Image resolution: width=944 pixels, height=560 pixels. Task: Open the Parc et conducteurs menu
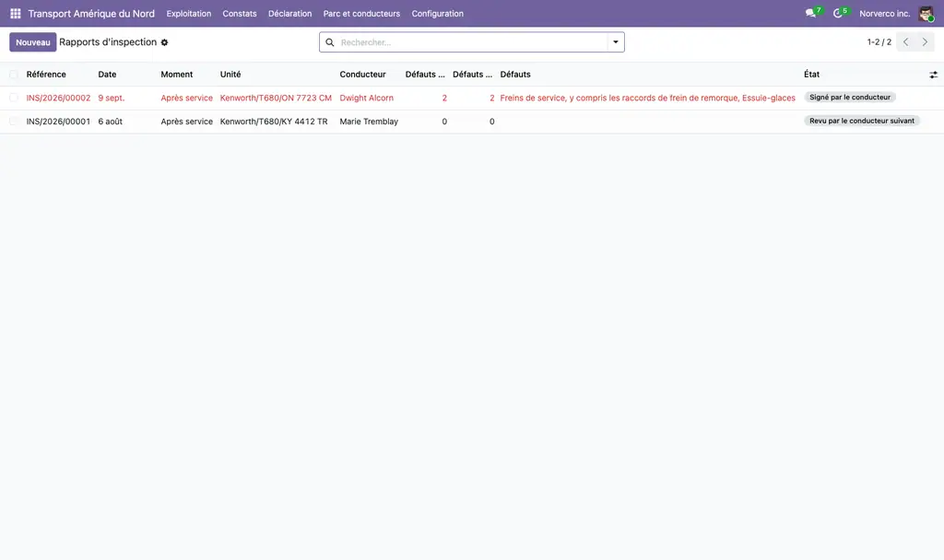361,13
